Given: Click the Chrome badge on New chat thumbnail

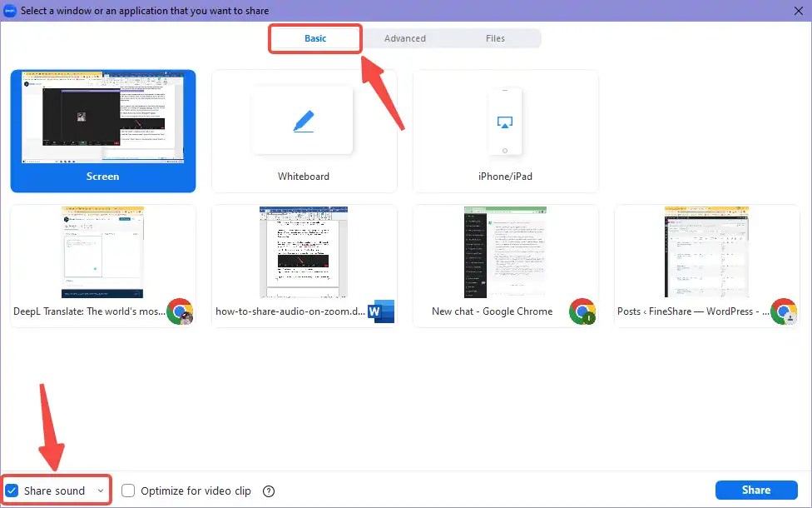Looking at the screenshot, I should [x=584, y=312].
